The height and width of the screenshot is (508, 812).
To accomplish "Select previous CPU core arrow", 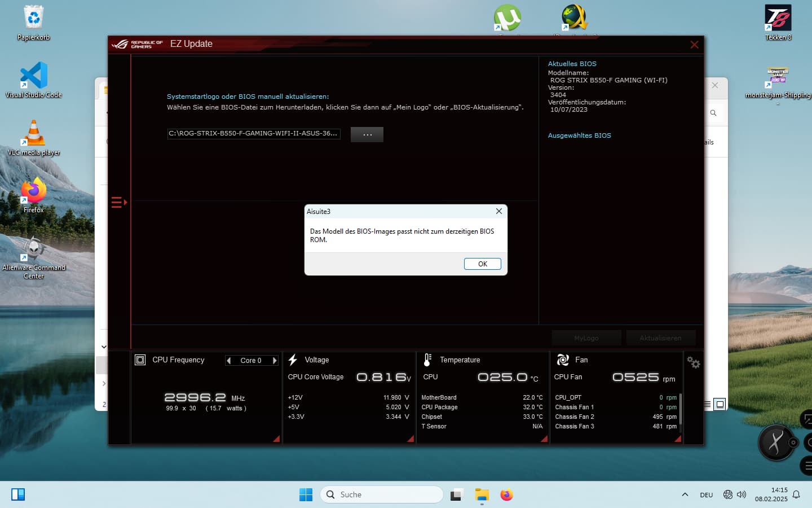I will pyautogui.click(x=228, y=360).
